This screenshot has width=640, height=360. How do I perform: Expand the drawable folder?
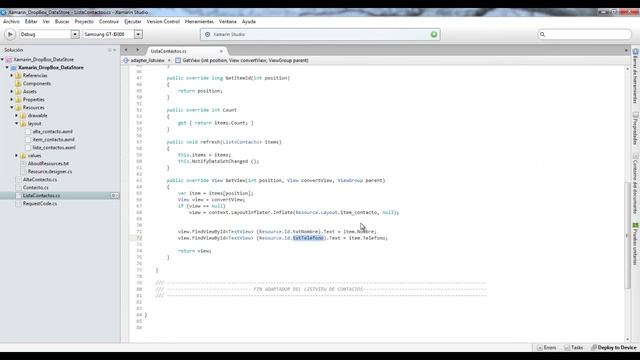tap(17, 116)
